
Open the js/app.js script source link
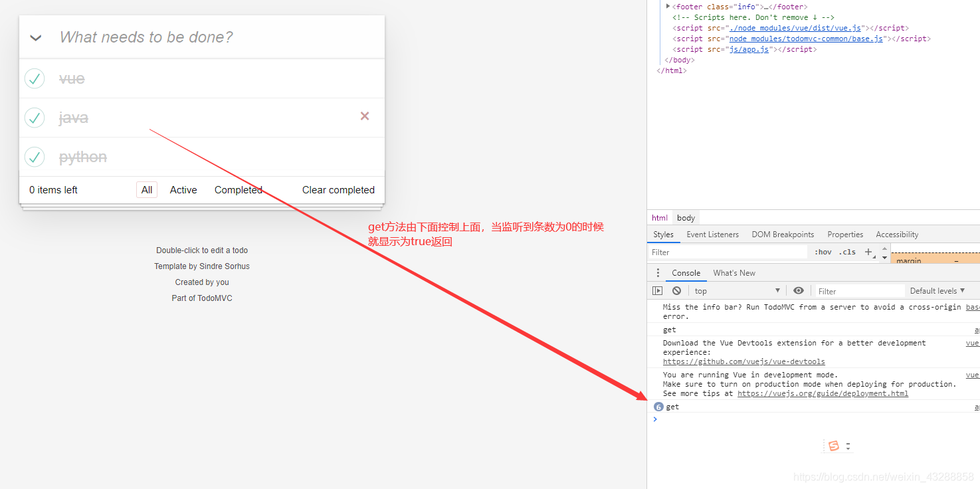click(x=749, y=49)
